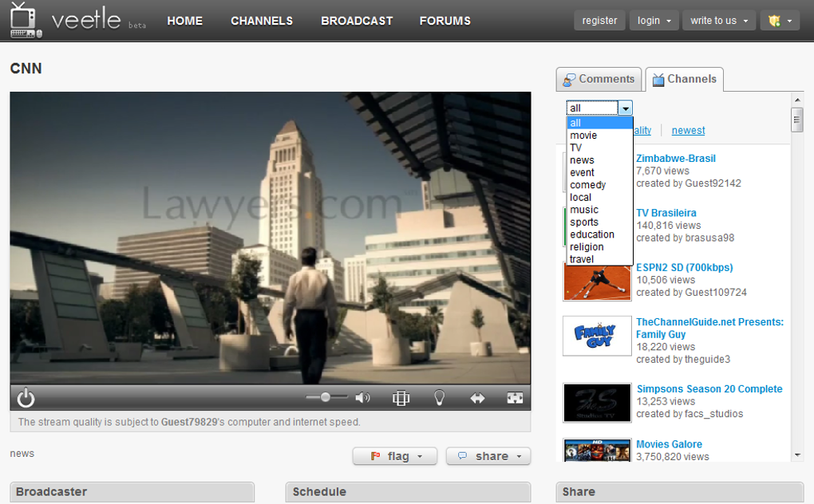Toggle the aspect ratio crop icon
This screenshot has height=504, width=814.
401,398
